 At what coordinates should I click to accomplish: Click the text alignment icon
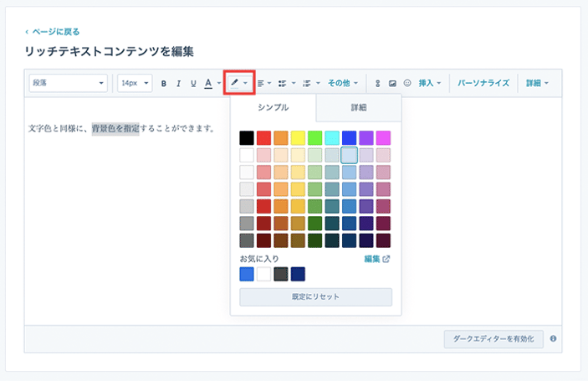(x=261, y=84)
